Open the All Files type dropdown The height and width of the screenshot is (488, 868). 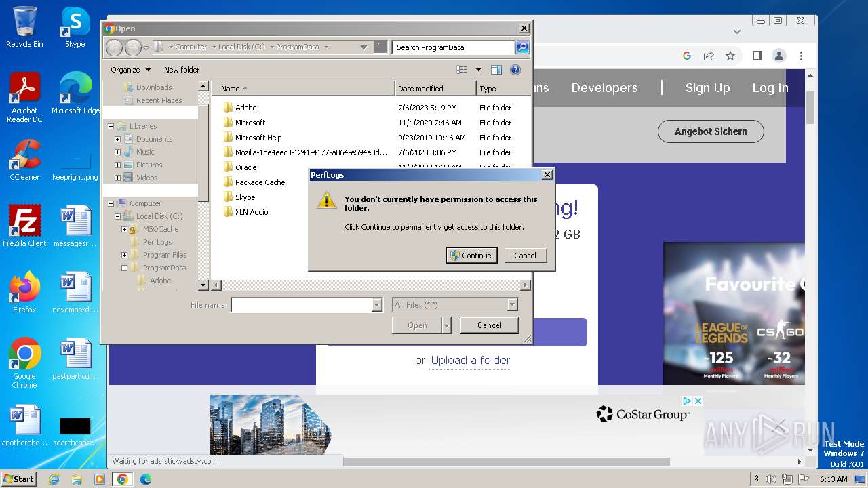[x=513, y=305]
